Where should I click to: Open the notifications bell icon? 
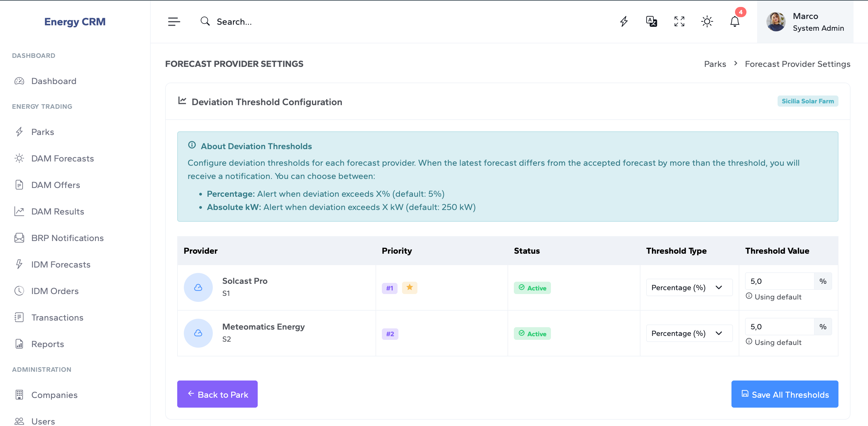(x=734, y=22)
